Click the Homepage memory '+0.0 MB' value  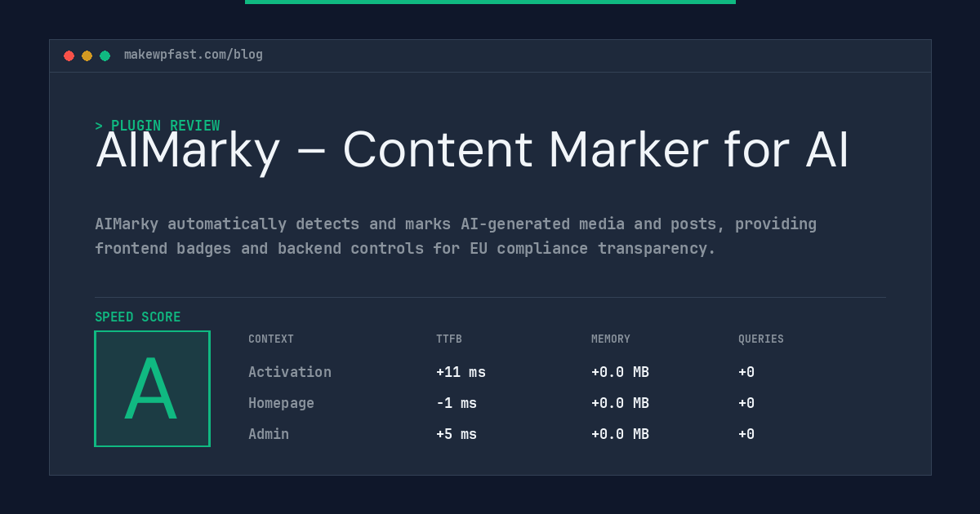point(620,403)
